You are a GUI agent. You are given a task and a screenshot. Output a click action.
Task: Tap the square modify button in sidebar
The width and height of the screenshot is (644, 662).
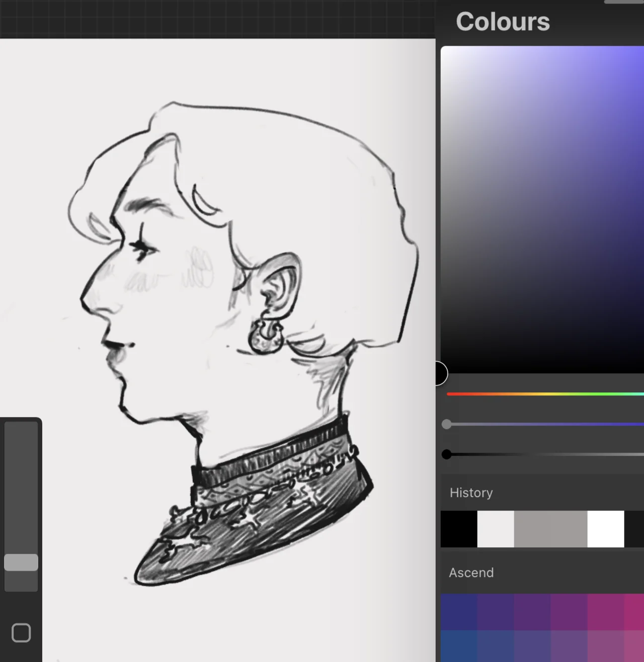[21, 633]
